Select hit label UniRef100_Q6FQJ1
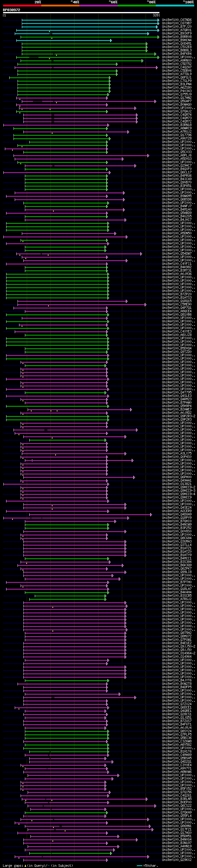197x868 pixels. tap(176, 78)
